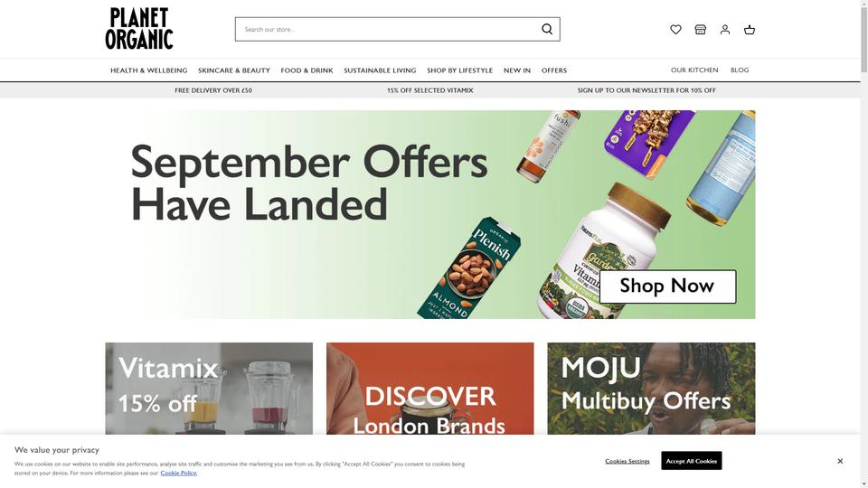Click the page vertical scrollbar
Image resolution: width=868 pixels, height=488 pixels.
(864, 244)
